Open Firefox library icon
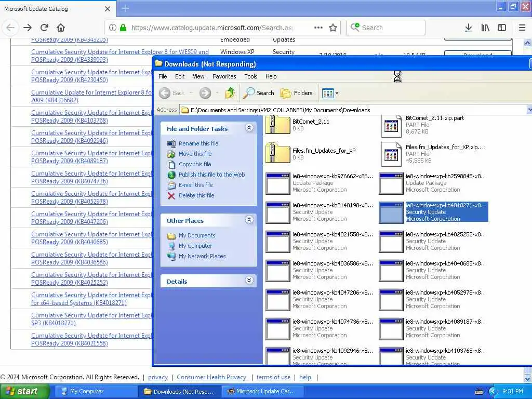 coord(485,28)
